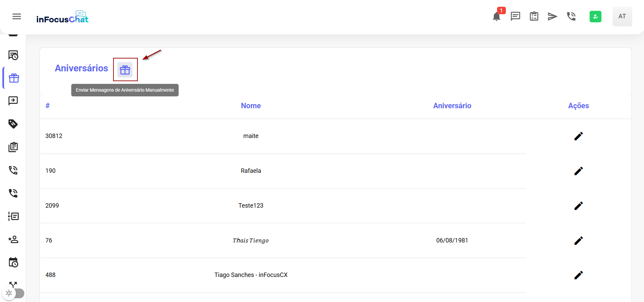The height and width of the screenshot is (302, 644).
Task: Click the Nome column header
Action: click(x=251, y=106)
